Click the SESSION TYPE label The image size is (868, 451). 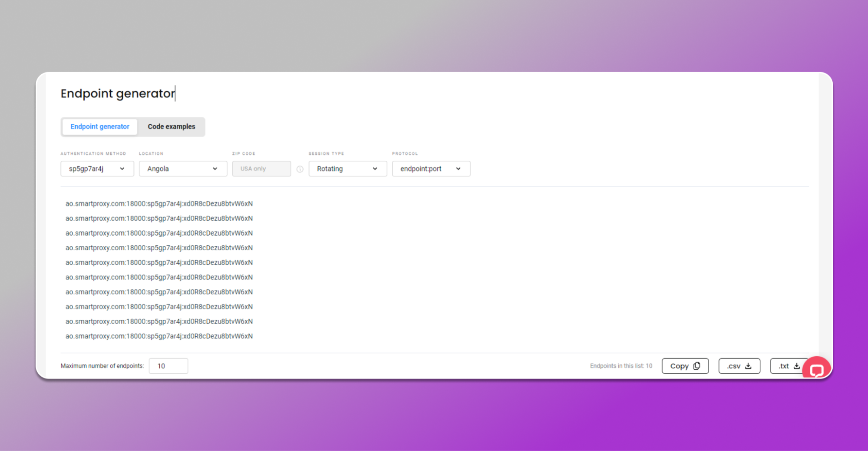click(x=326, y=153)
